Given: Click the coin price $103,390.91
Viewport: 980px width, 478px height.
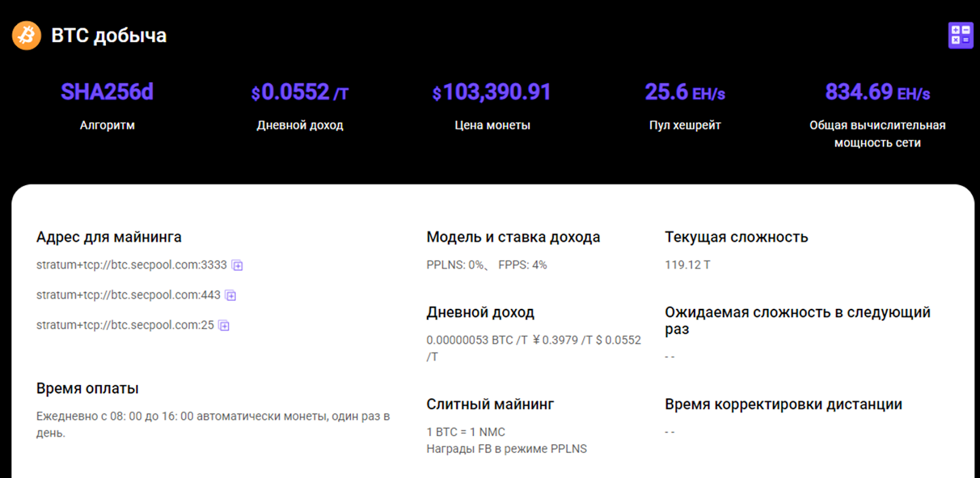Looking at the screenshot, I should coord(492,93).
